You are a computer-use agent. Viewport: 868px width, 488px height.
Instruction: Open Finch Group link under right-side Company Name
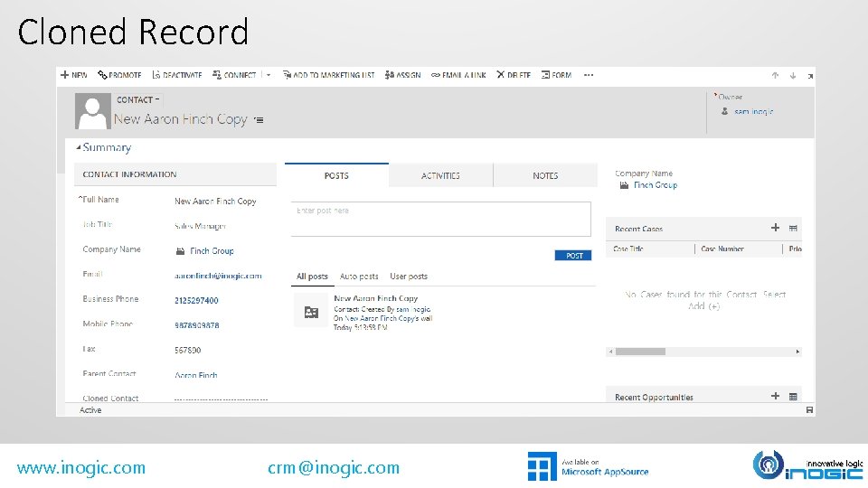[x=655, y=185]
